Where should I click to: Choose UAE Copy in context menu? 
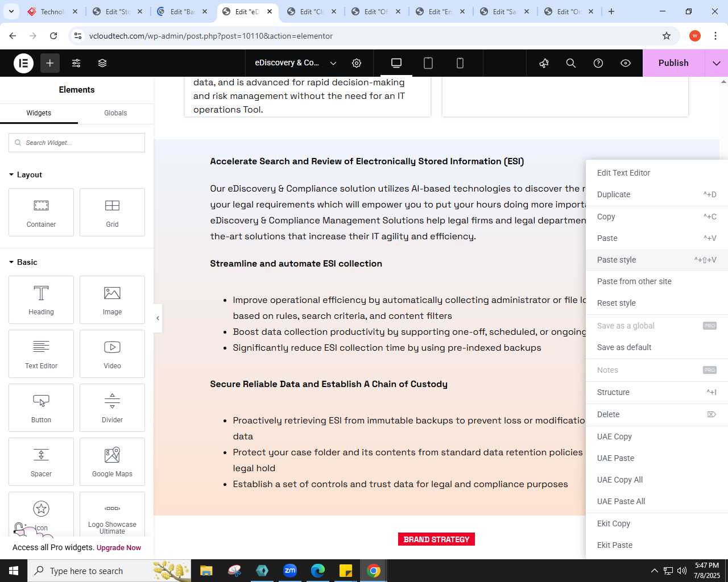[657, 436]
